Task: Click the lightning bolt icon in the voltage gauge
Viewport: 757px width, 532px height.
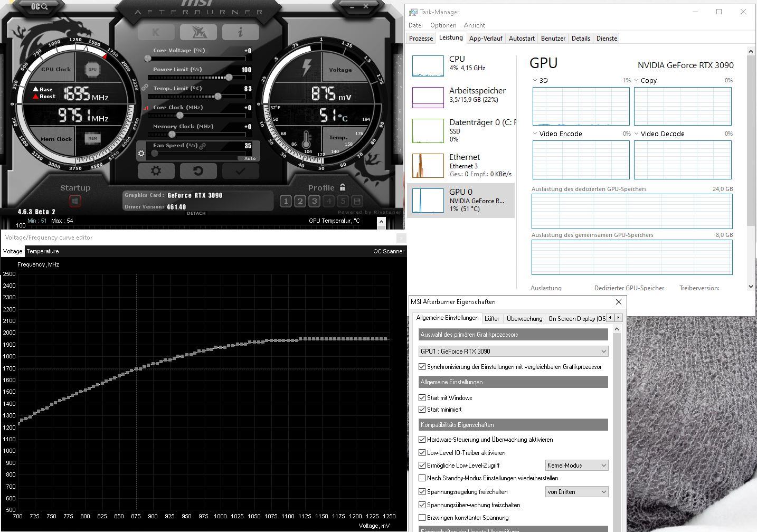Action: [306, 68]
